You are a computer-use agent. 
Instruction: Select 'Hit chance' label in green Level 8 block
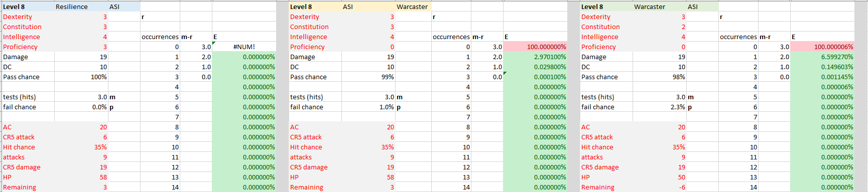pyautogui.click(x=597, y=147)
